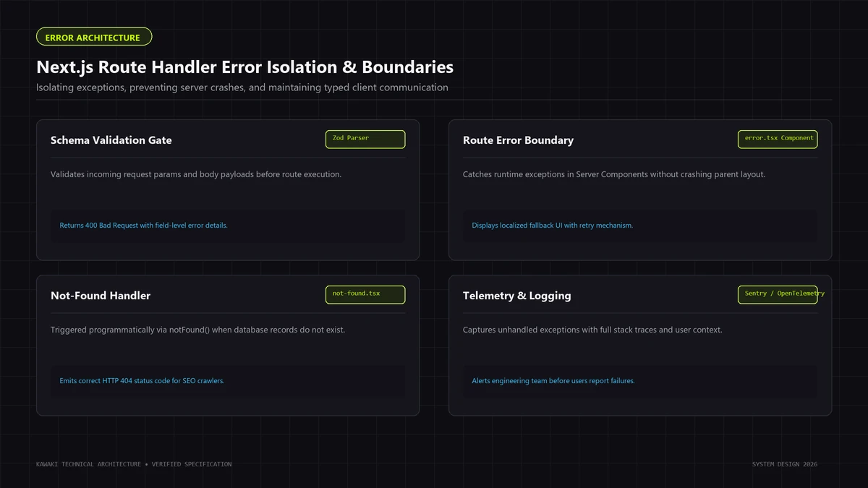The height and width of the screenshot is (488, 868).
Task: Click the 'Alerts engineering team' note
Action: (x=640, y=381)
